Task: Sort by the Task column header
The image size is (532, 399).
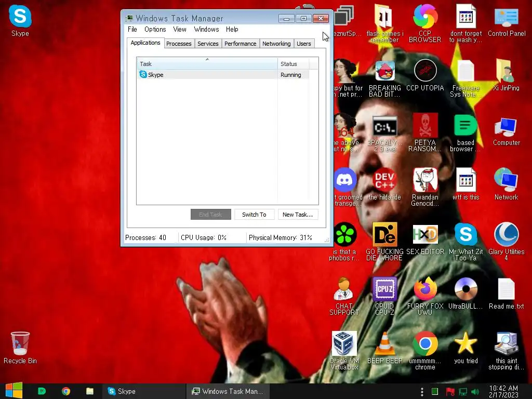Action: [207, 64]
